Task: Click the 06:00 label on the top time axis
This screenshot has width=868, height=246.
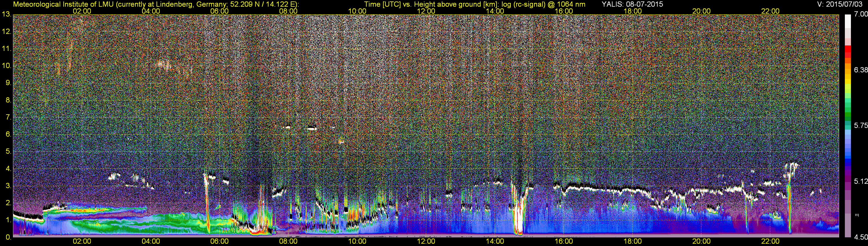Action: 219,11
